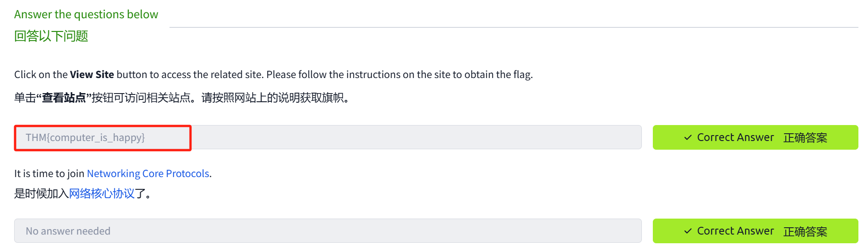This screenshot has height=251, width=868.
Task: Click the 是时候加入 text
Action: (x=41, y=193)
